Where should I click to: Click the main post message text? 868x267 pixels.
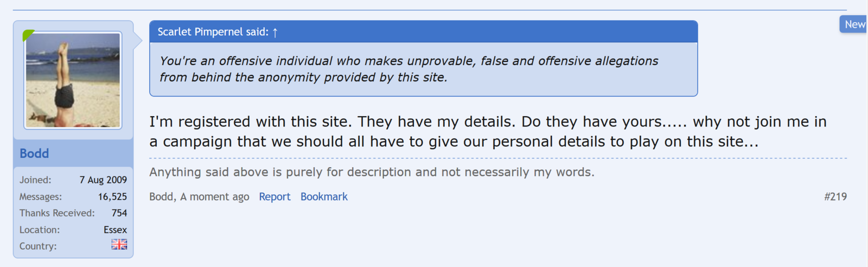coord(487,131)
